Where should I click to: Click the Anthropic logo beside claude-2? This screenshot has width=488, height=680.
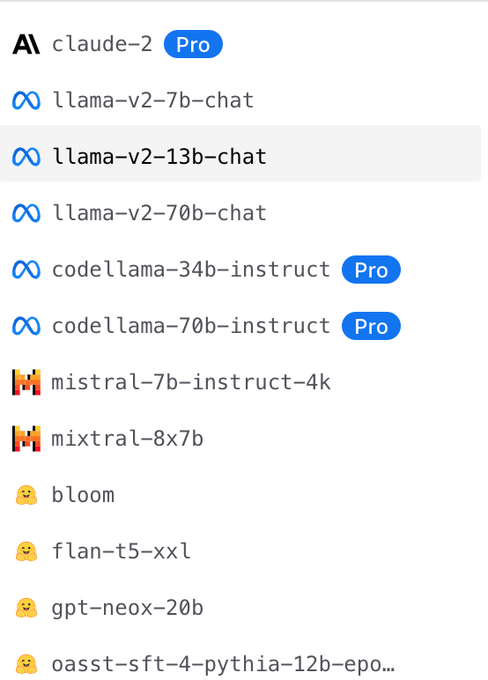[26, 44]
